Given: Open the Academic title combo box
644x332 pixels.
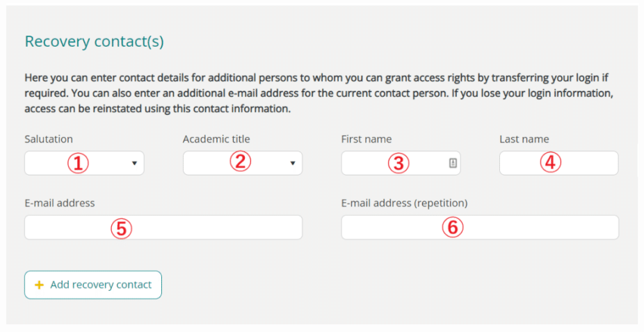Looking at the screenshot, I should coord(243,163).
